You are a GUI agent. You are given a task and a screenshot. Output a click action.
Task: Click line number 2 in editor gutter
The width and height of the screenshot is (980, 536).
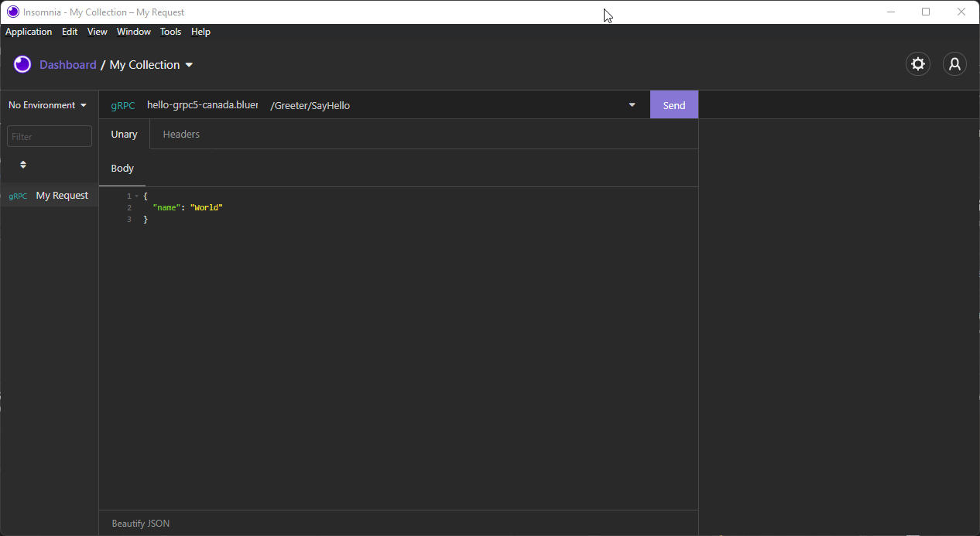(129, 208)
